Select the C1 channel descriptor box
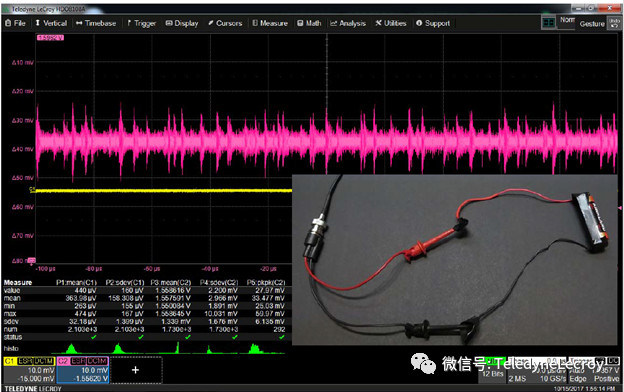624x392 pixels. 29,370
